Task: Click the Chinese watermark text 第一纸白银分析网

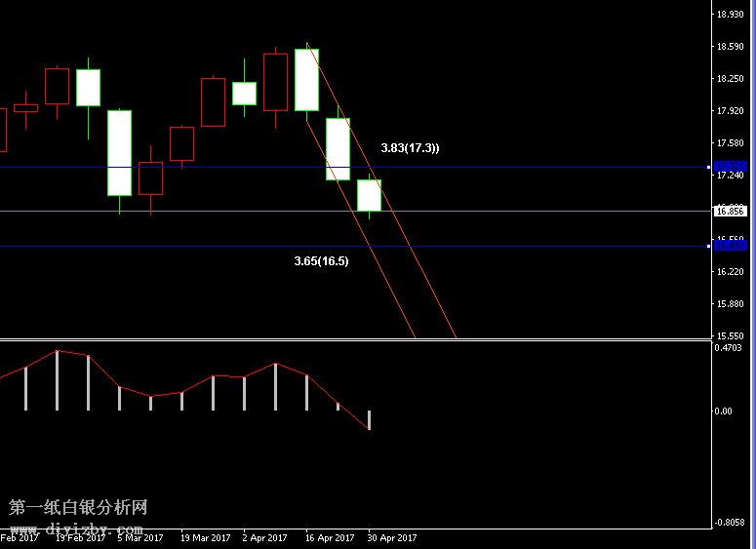Action: point(78,508)
